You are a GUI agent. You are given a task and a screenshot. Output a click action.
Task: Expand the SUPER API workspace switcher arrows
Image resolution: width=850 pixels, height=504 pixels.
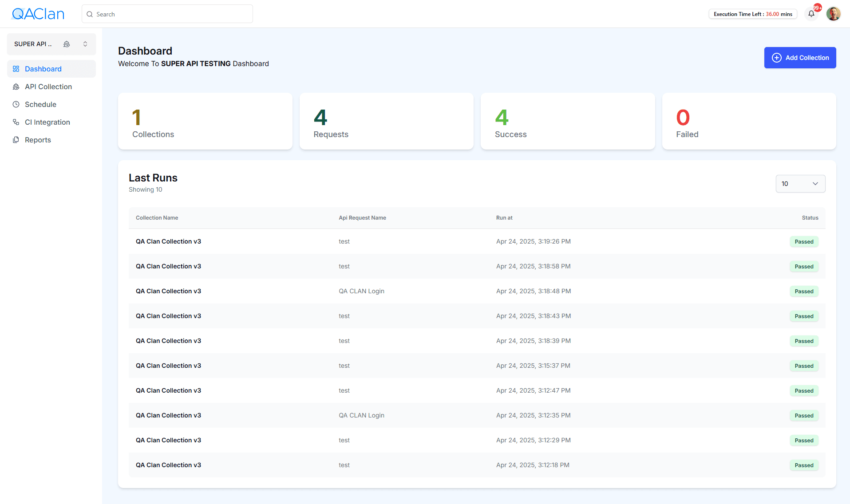[85, 44]
